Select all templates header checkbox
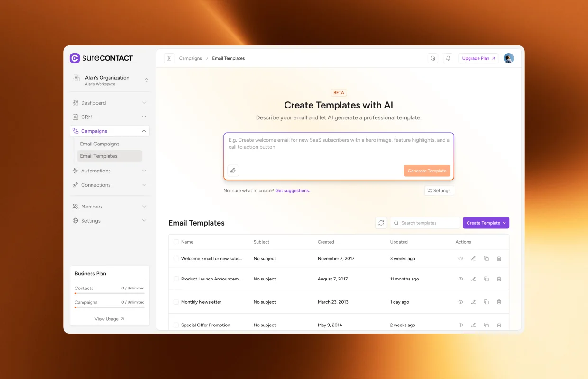The height and width of the screenshot is (379, 588). [176, 242]
